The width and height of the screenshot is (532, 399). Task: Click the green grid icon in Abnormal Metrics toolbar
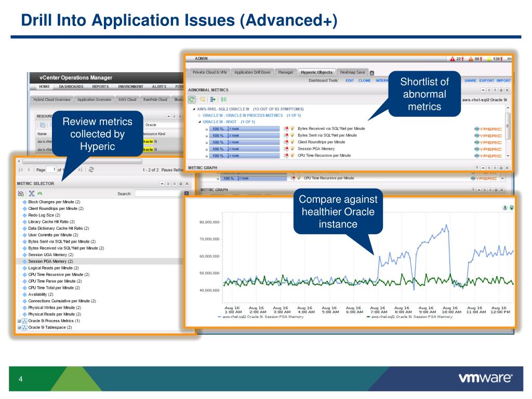(223, 99)
